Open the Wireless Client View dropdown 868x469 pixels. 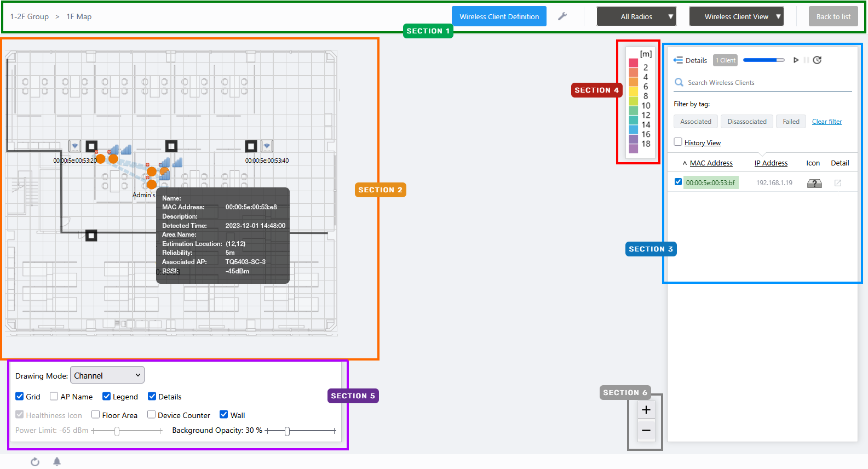pos(736,16)
